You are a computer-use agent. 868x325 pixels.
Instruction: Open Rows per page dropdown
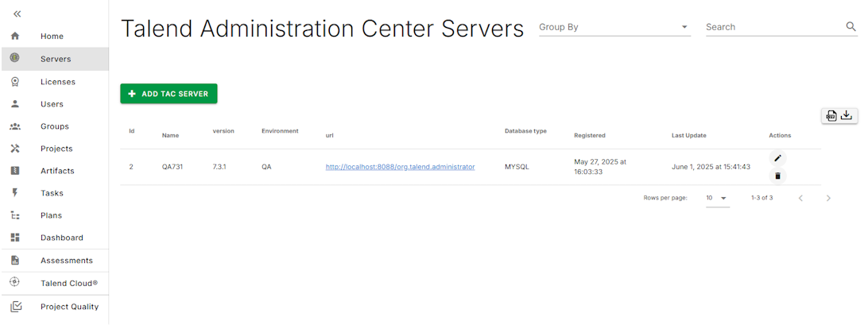coord(718,198)
